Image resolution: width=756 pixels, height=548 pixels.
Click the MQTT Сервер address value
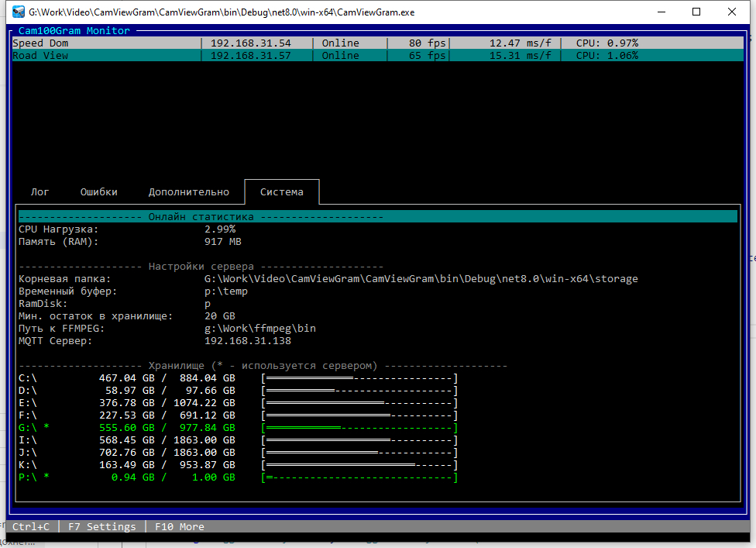(x=247, y=341)
